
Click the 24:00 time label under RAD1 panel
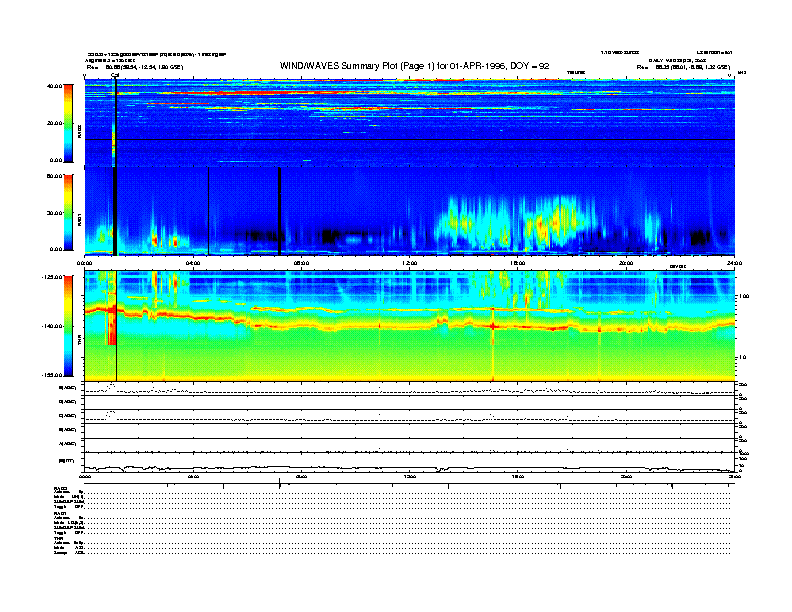(x=734, y=263)
